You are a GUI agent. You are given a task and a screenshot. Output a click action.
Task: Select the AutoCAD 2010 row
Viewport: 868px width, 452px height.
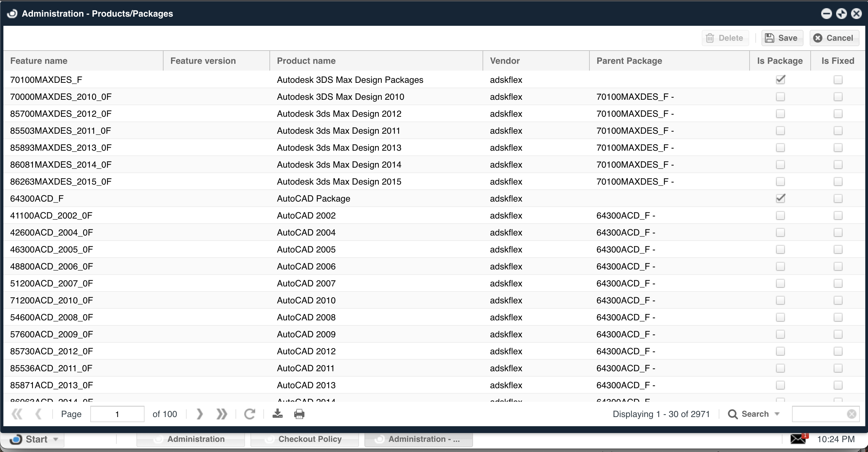click(306, 300)
